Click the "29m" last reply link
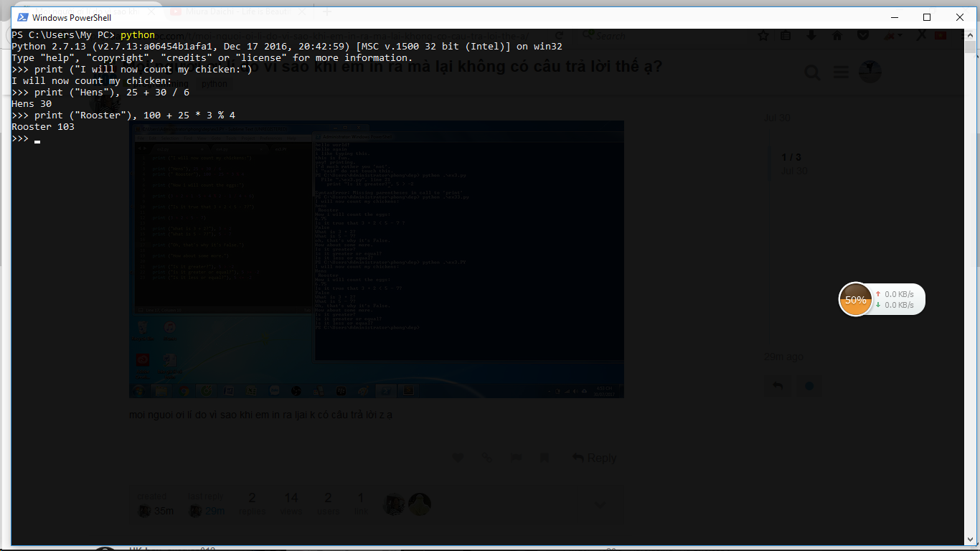 click(215, 511)
